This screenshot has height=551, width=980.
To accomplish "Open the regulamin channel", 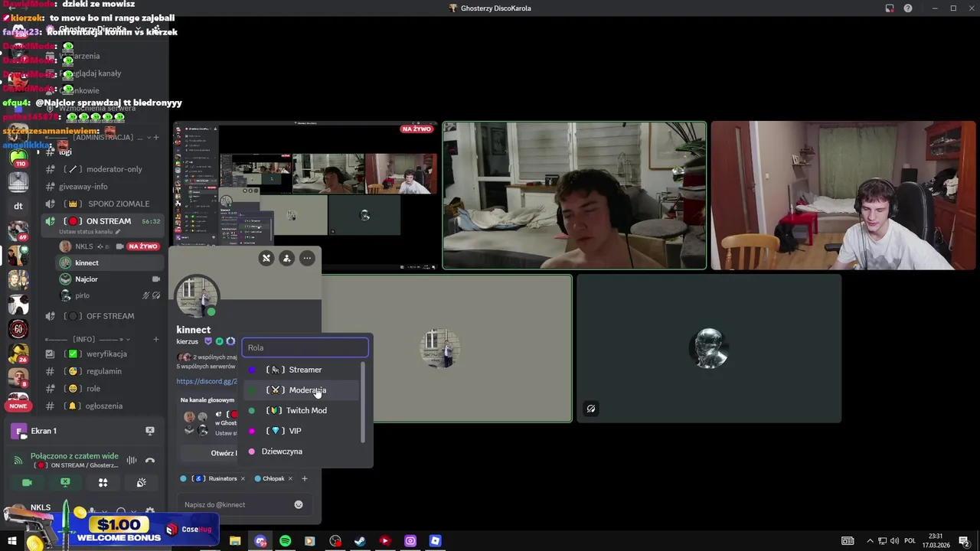I will [x=103, y=371].
